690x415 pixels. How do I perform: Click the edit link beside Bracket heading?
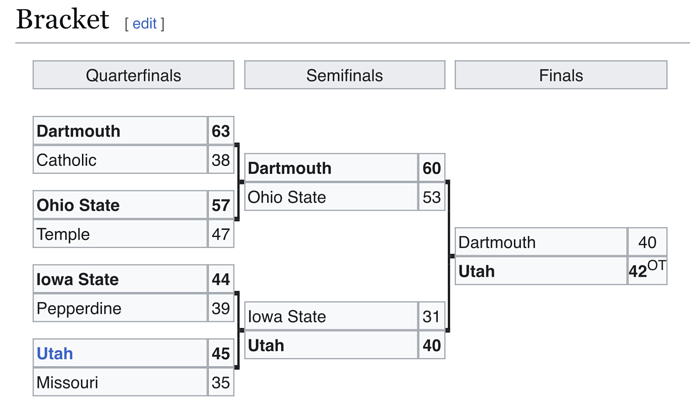click(144, 23)
